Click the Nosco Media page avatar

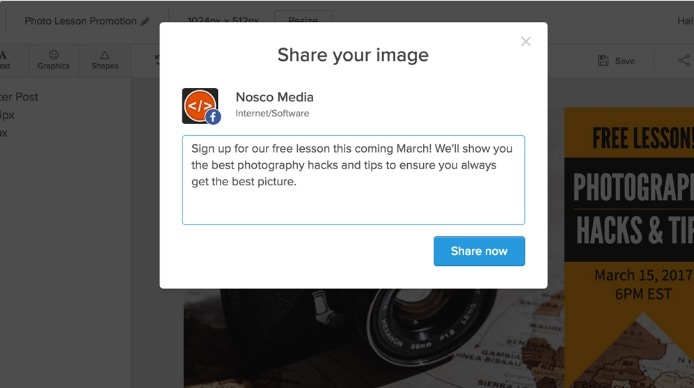tap(200, 106)
